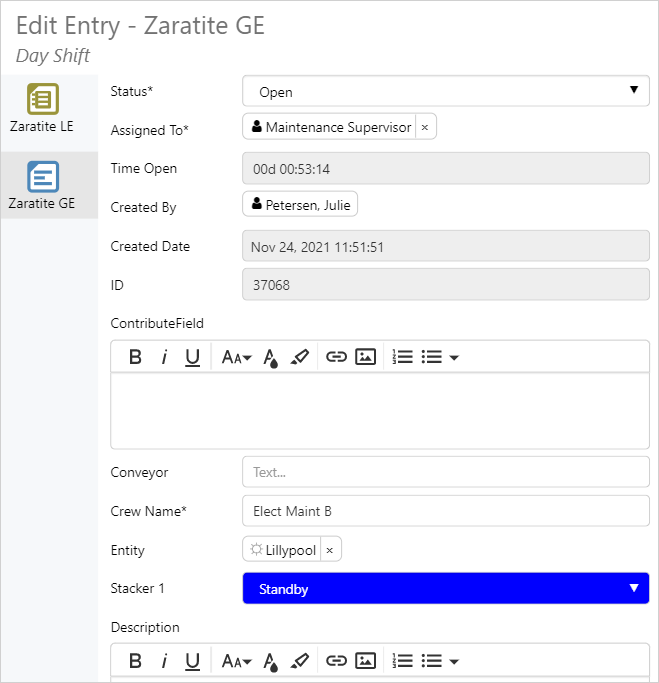The height and width of the screenshot is (683, 659).
Task: Click the Crew Name input field
Action: coord(445,511)
